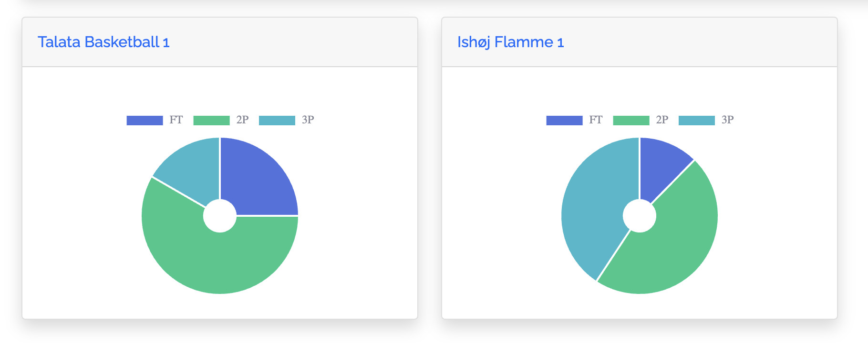
Task: Toggle 3P legend label in Talata Basketball chart
Action: tap(308, 120)
